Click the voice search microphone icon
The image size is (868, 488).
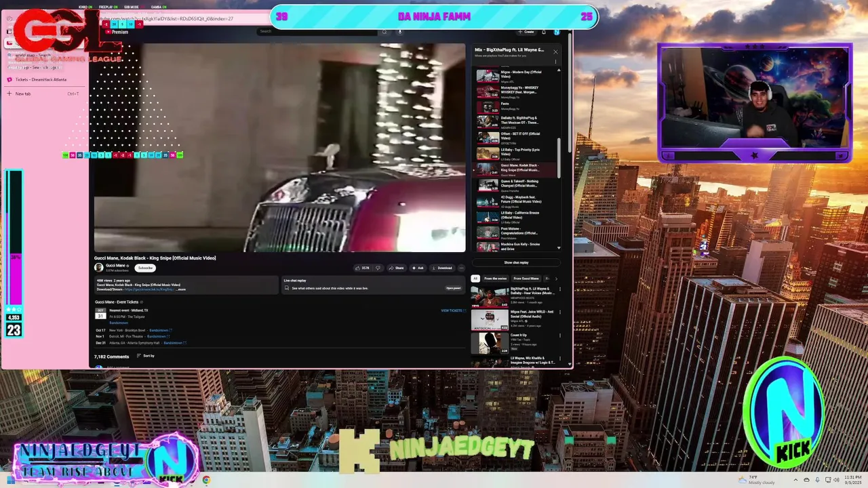400,31
